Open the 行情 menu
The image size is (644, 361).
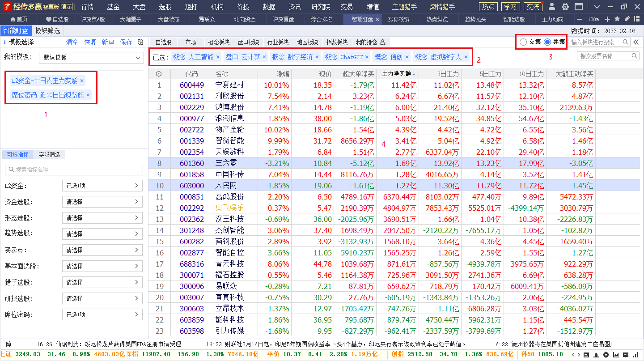point(87,7)
